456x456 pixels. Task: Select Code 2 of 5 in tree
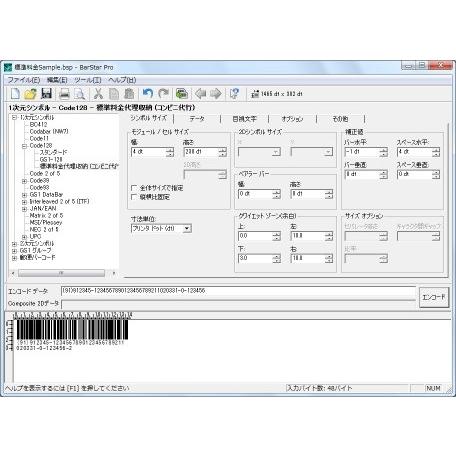click(x=45, y=174)
